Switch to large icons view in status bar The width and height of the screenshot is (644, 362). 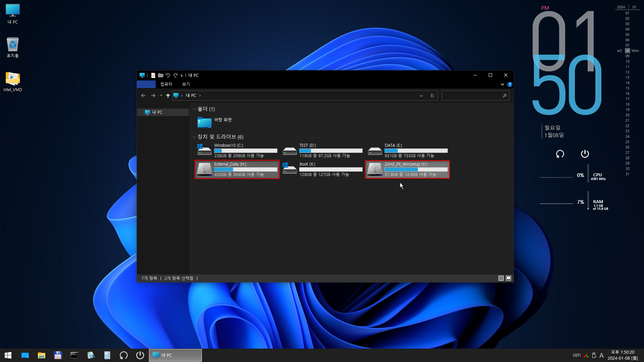coord(508,278)
